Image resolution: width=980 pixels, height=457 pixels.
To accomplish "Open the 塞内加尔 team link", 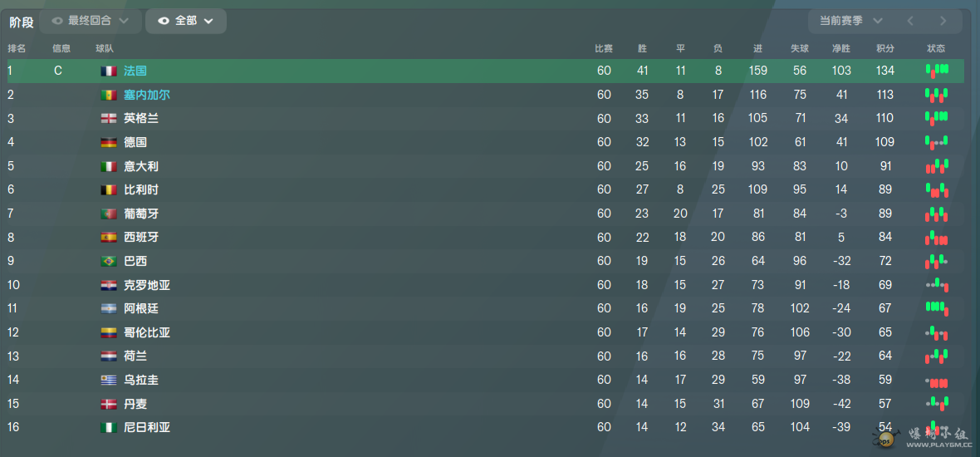I will click(x=147, y=95).
